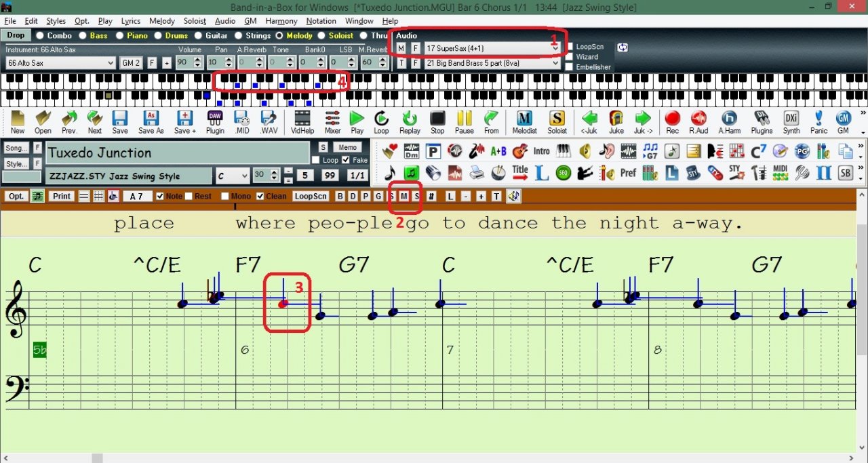This screenshot has height=463, width=868.
Task: Render audio with the .WAV icon
Action: (x=269, y=122)
